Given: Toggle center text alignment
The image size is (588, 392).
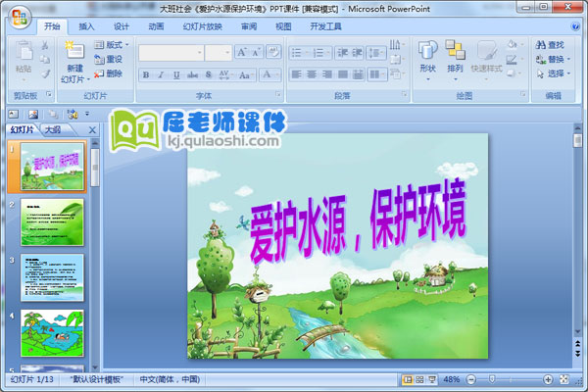Looking at the screenshot, I should coord(312,74).
